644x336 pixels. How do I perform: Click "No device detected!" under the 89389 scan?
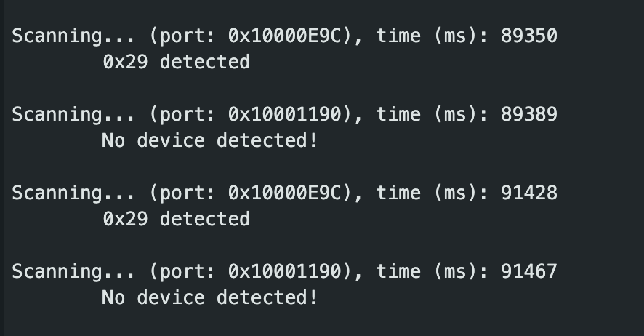209,140
